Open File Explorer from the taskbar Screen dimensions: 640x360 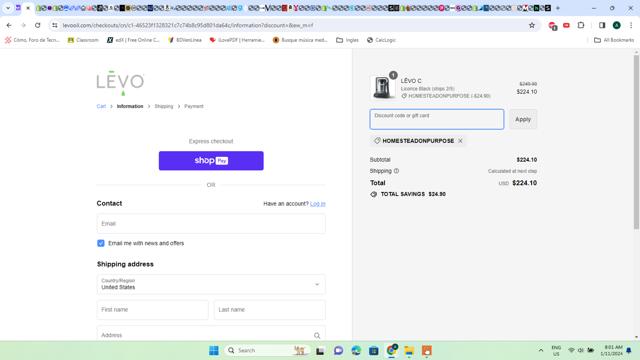tap(409, 351)
